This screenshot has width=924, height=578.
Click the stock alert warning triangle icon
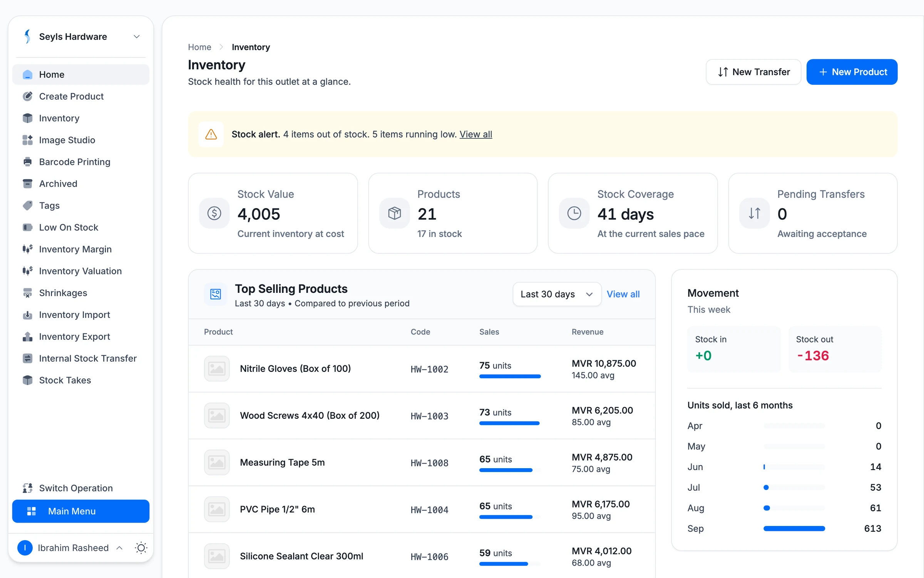coord(211,134)
